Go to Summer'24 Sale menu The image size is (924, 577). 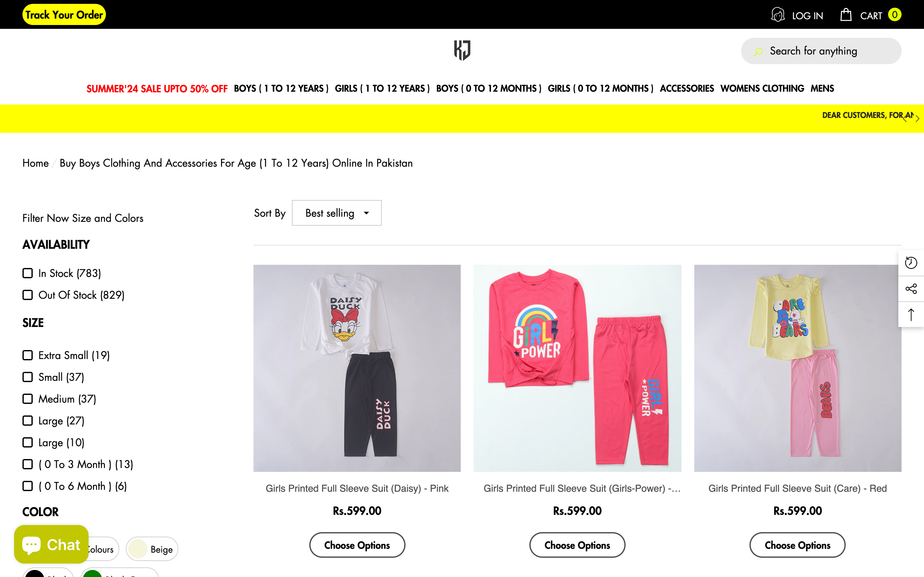pyautogui.click(x=157, y=88)
